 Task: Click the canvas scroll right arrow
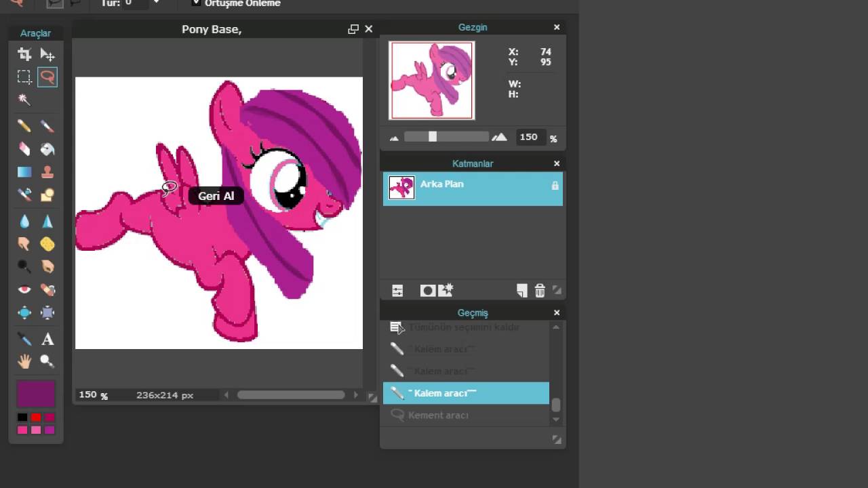356,394
